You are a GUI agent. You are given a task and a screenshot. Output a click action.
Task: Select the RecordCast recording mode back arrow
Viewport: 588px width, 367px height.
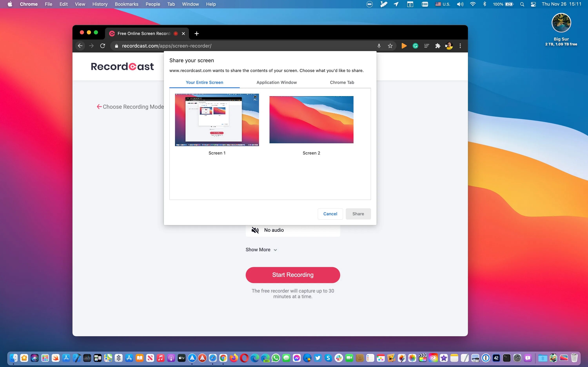click(x=99, y=106)
